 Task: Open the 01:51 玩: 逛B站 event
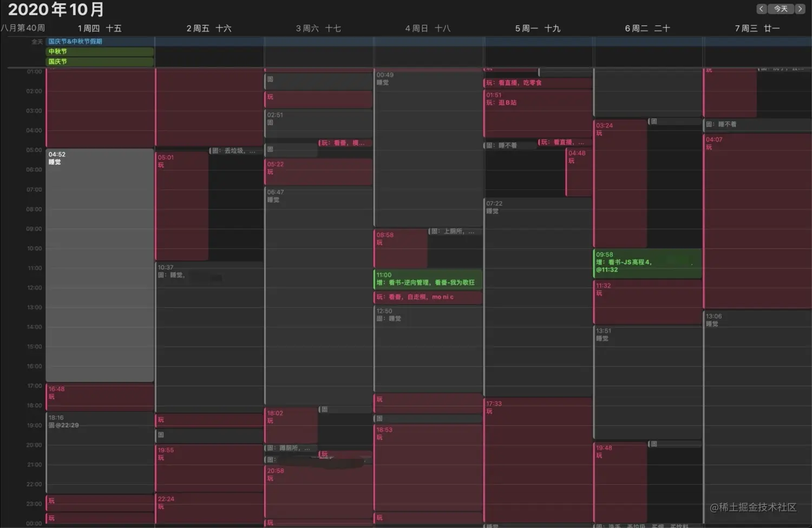[538, 114]
